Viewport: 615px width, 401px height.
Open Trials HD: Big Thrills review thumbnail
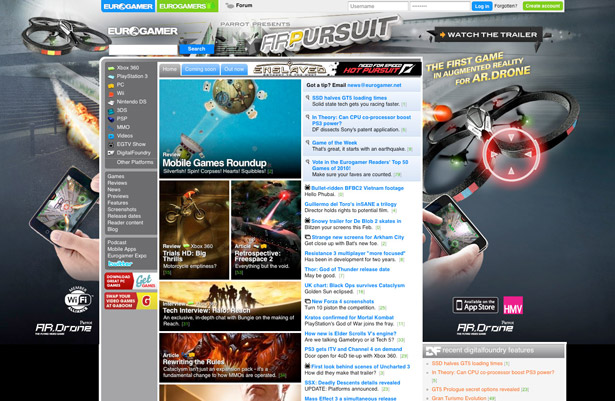point(194,230)
